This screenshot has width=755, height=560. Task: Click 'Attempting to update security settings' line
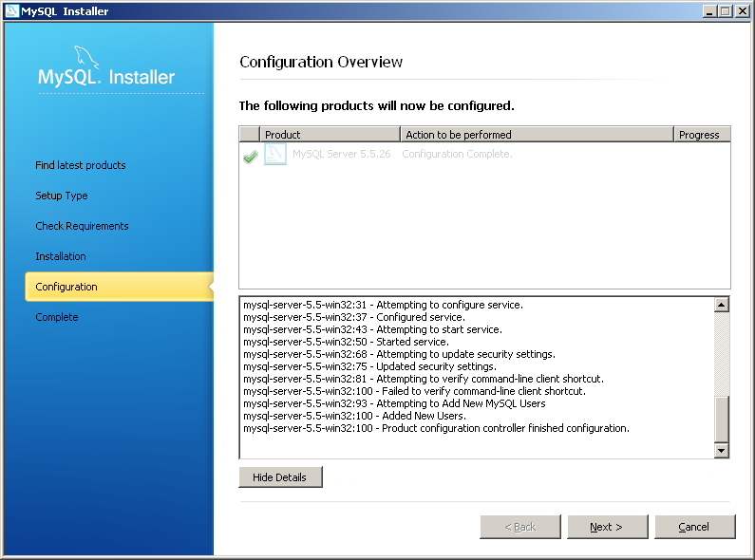click(x=399, y=355)
